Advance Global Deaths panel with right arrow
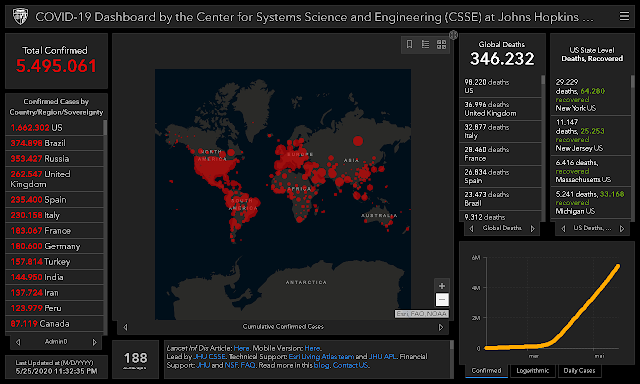 coord(532,229)
